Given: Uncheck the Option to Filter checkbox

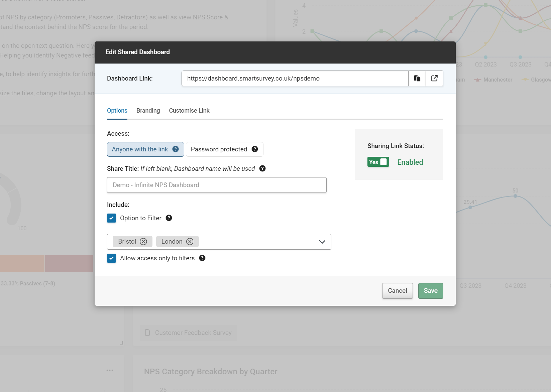Looking at the screenshot, I should (x=111, y=218).
